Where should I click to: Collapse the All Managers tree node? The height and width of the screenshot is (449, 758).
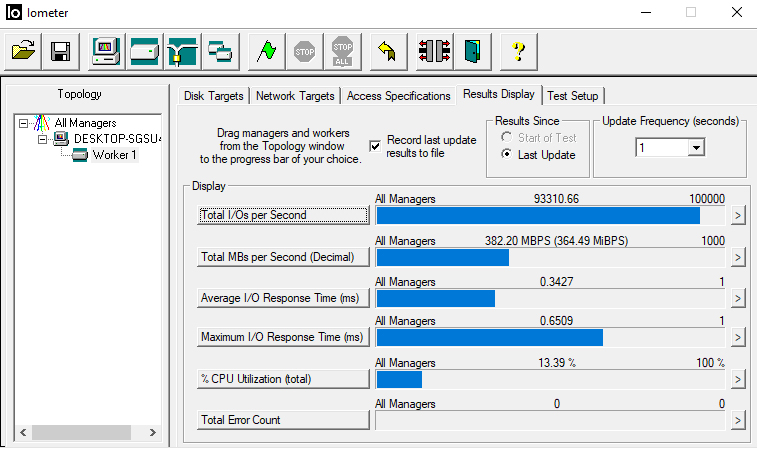[x=24, y=123]
